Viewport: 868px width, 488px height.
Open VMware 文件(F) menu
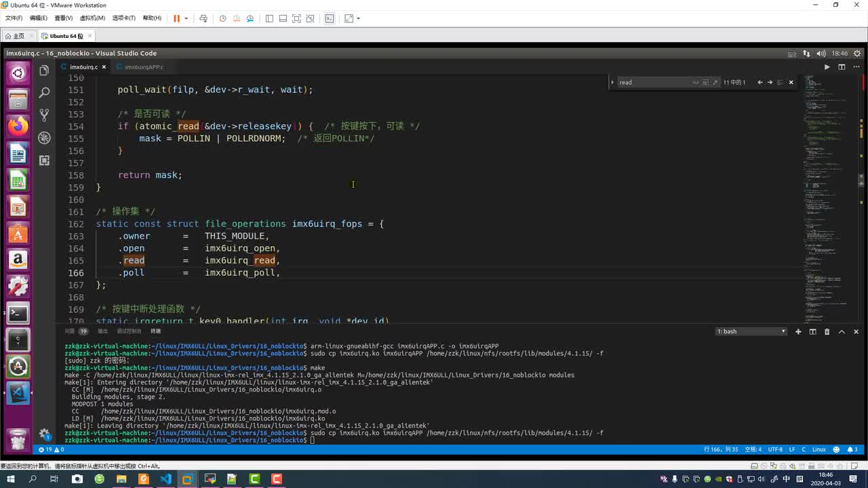click(14, 18)
